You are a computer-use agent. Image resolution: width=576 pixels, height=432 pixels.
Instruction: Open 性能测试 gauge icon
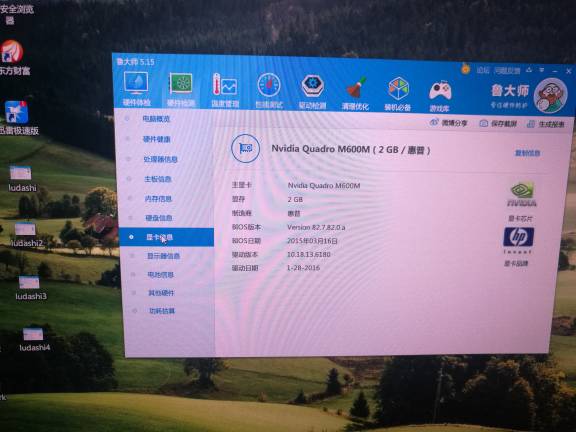[269, 86]
